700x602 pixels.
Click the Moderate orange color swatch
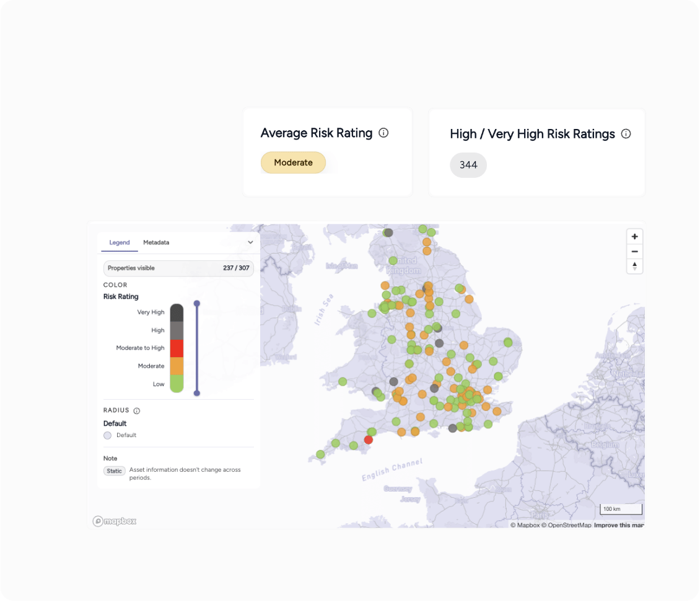coord(177,366)
